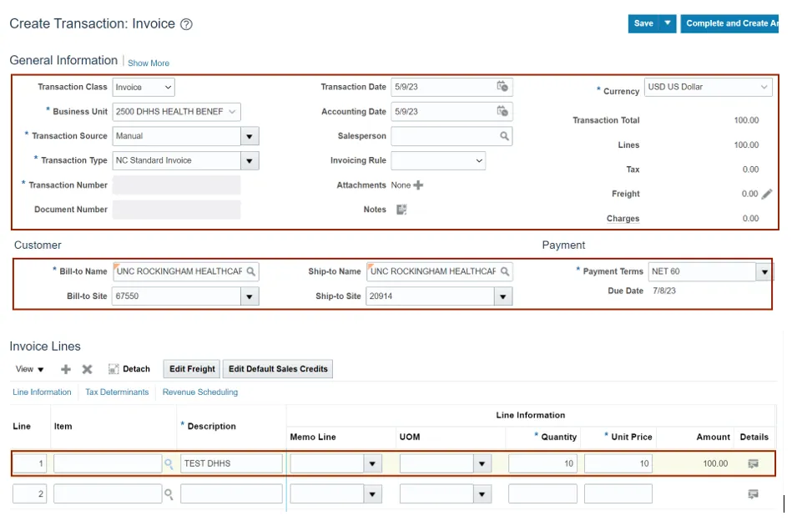Click the Save button
The height and width of the screenshot is (531, 812).
643,23
